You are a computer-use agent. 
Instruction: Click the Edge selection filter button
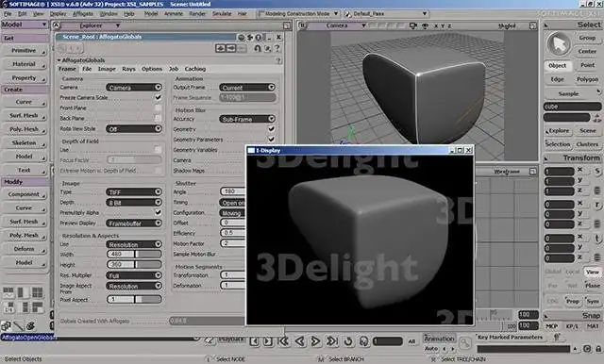coord(558,79)
